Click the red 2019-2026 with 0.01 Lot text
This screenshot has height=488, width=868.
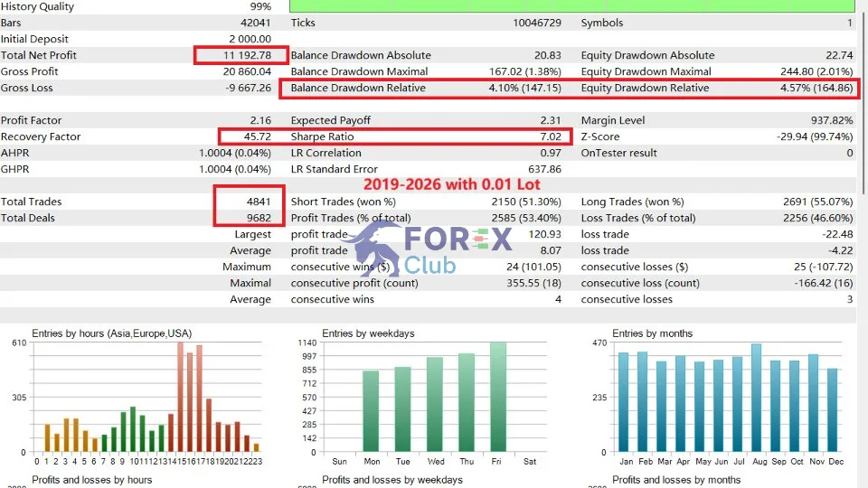tap(452, 184)
